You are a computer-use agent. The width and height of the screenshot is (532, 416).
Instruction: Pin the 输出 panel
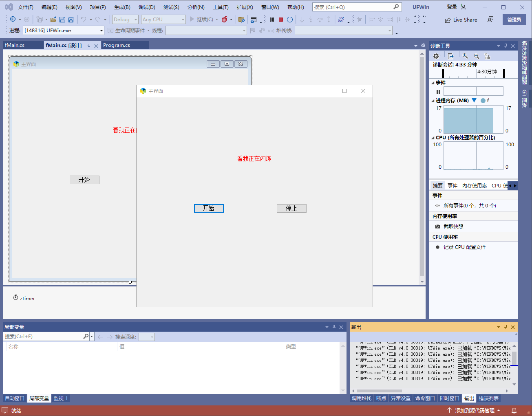click(506, 327)
